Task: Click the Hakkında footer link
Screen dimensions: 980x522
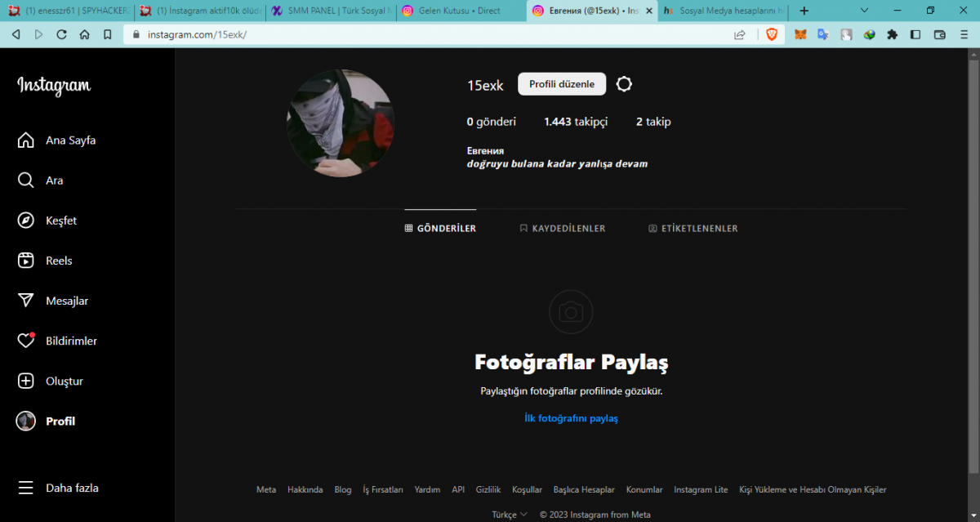Action: tap(305, 490)
